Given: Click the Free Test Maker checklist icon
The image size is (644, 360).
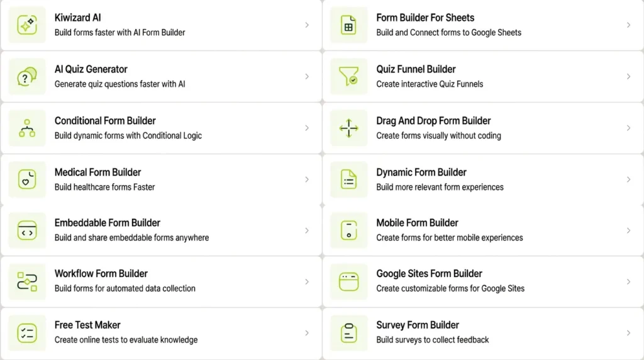Looking at the screenshot, I should tap(27, 333).
